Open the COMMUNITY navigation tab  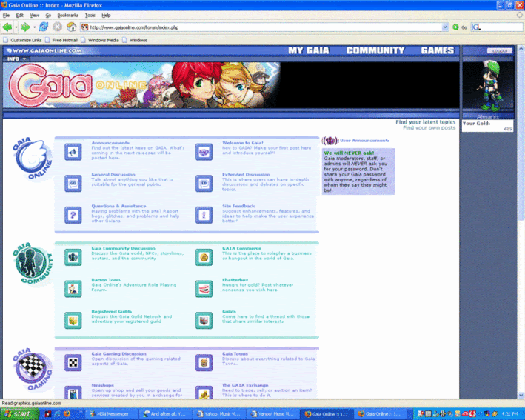coord(375,50)
